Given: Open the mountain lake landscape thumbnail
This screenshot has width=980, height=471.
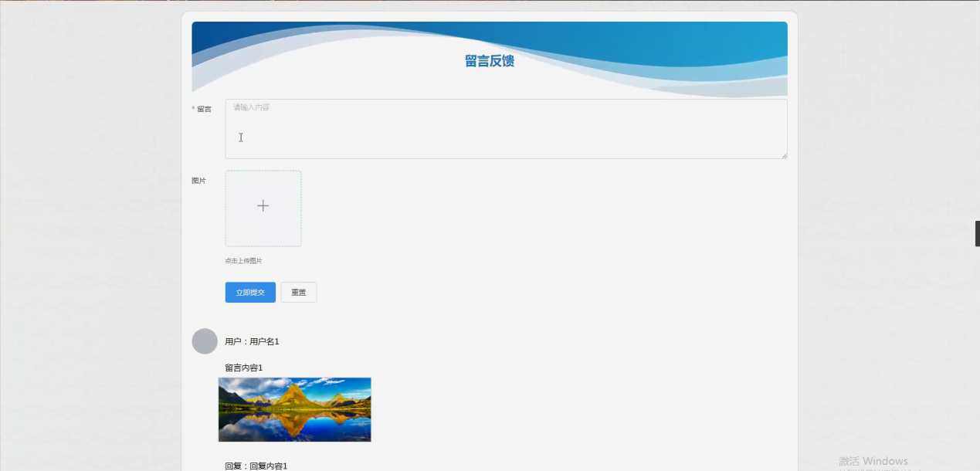Looking at the screenshot, I should click(294, 409).
